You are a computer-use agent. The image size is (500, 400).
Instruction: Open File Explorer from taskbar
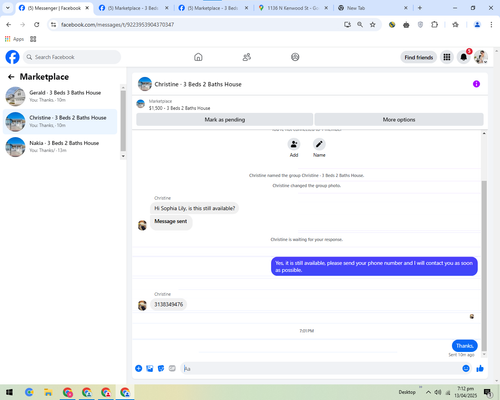(x=48, y=392)
